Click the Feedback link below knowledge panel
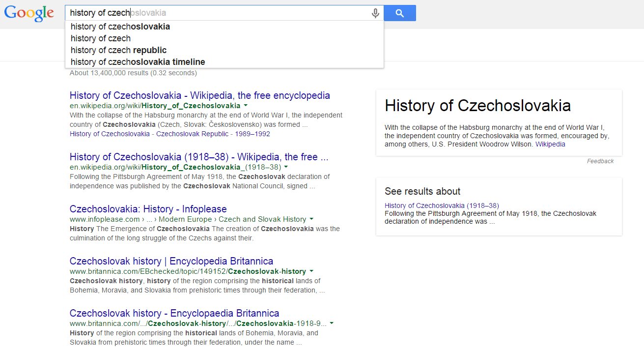644x353 pixels. point(600,161)
